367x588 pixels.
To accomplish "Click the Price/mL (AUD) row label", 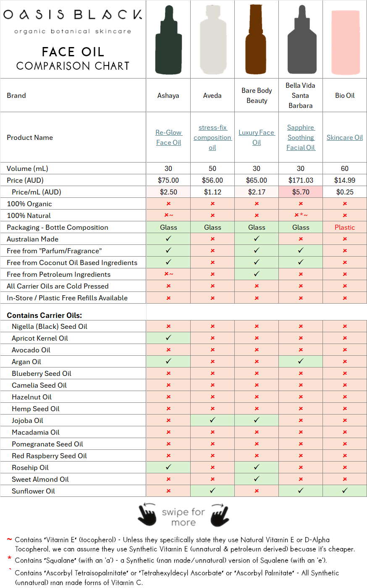I will tap(37, 192).
